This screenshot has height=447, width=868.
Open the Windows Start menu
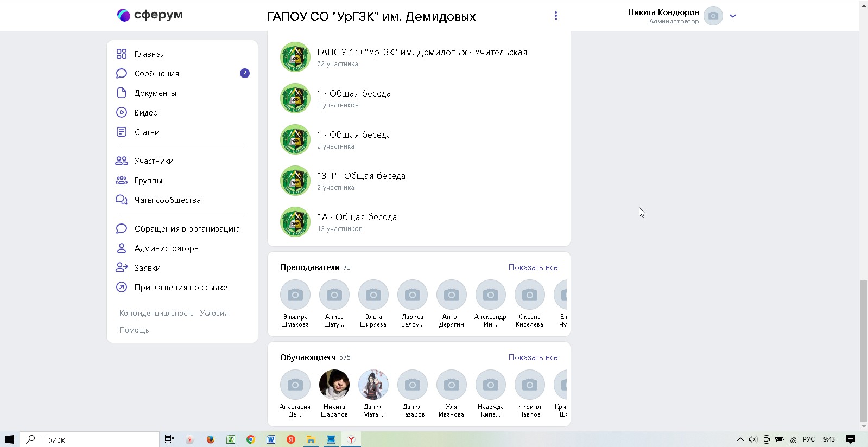(x=9, y=439)
